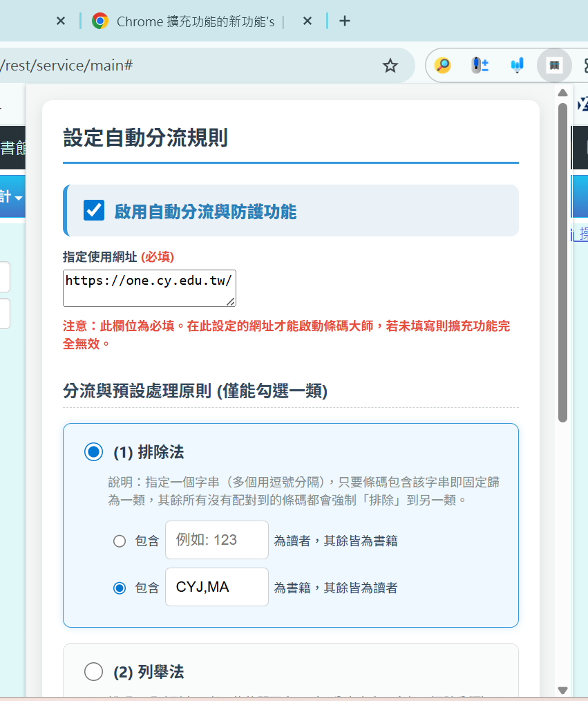Click the bookmark star icon
This screenshot has height=701, width=588.
[x=390, y=66]
